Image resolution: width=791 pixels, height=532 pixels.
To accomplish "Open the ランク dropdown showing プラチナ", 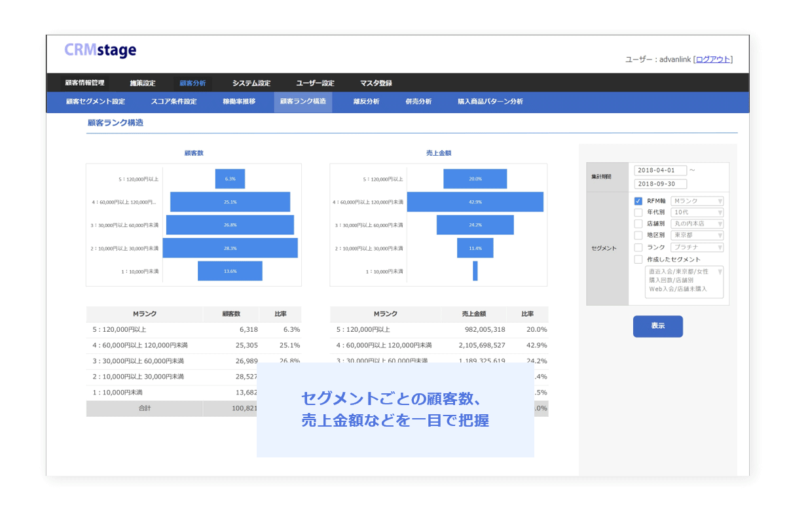I will [x=697, y=247].
